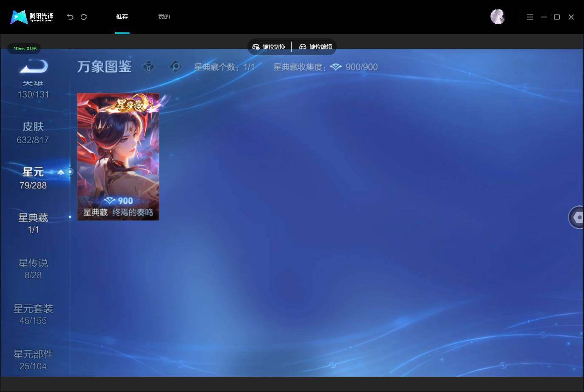The width and height of the screenshot is (584, 392).
Task: Click the in-game back arrow button
Action: click(34, 66)
